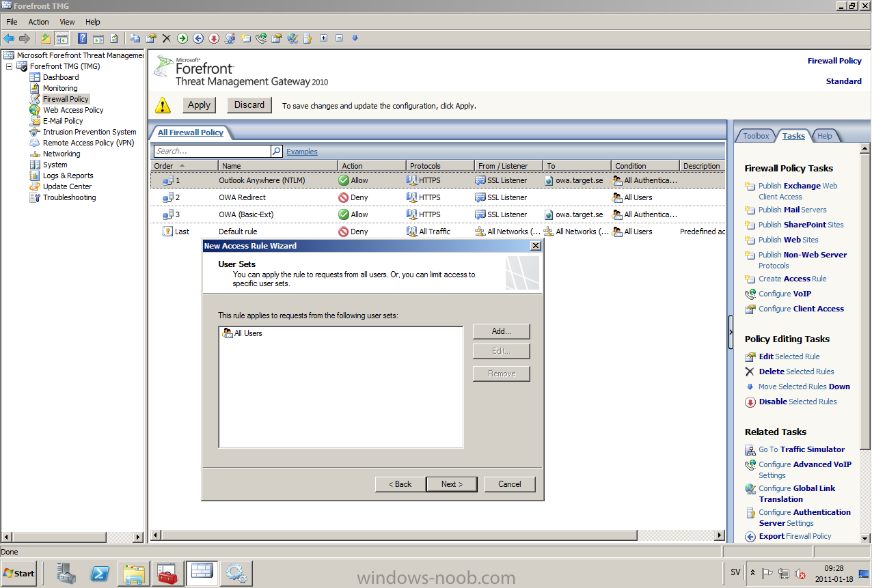Click the Forefront TMG firewall taskbar button
872x588 pixels.
[202, 573]
